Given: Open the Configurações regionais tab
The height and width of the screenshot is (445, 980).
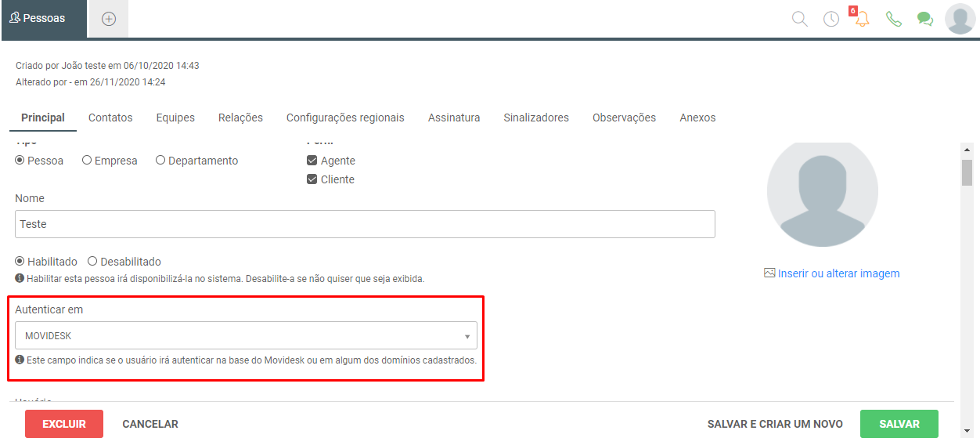Looking at the screenshot, I should coord(345,118).
